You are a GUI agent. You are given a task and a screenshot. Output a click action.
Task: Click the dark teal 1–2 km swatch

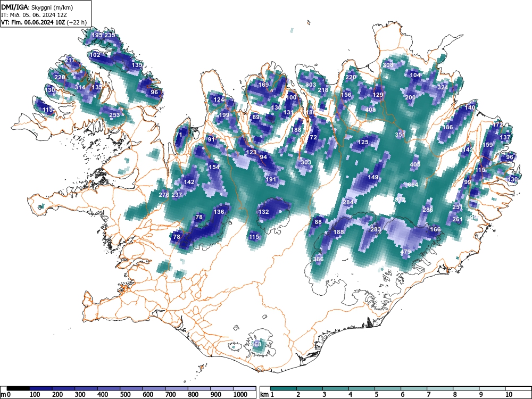284,388
